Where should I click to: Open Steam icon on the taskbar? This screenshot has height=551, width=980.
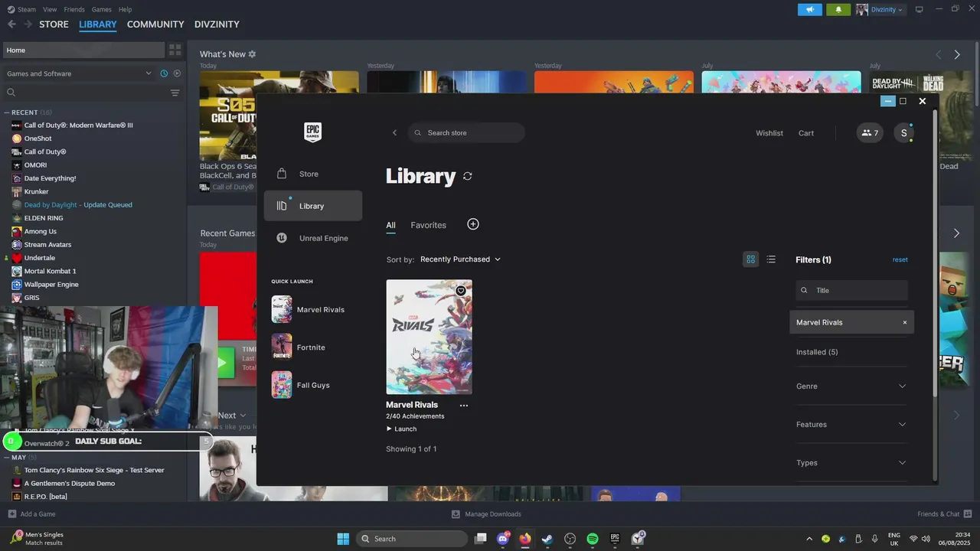[x=547, y=539]
